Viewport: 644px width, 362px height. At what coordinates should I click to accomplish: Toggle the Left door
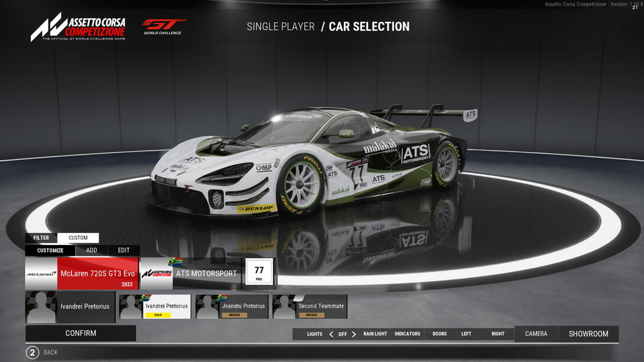click(466, 334)
